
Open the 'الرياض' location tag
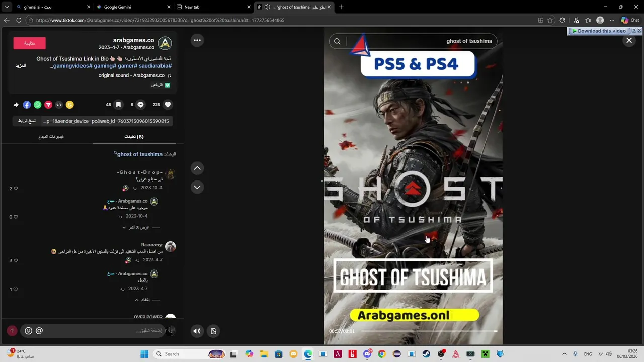tap(160, 85)
